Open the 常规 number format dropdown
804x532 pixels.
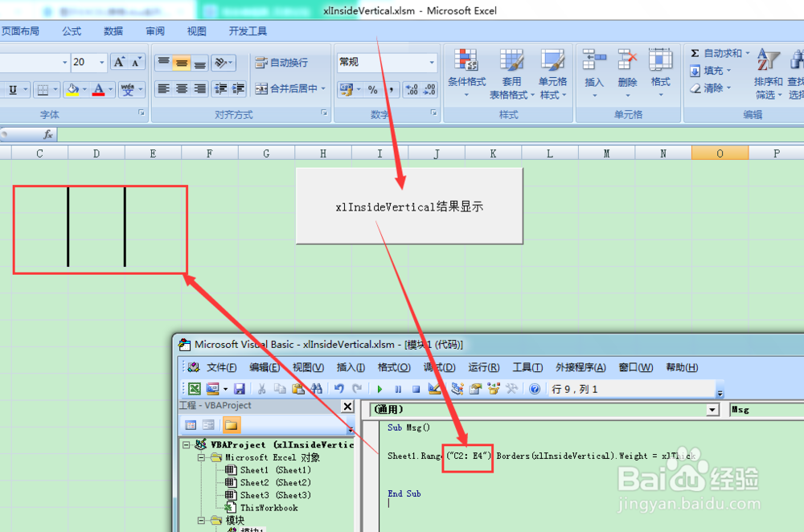point(431,61)
